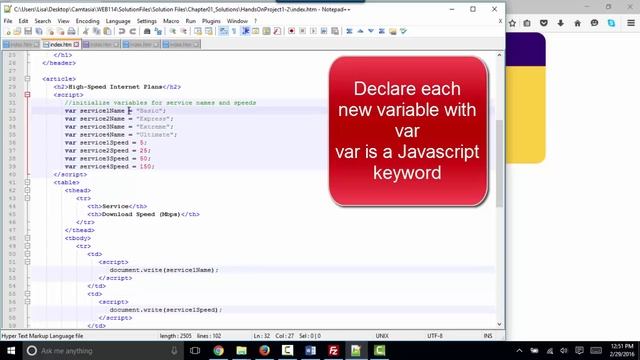Click the Print toolbar icon

[71, 31]
